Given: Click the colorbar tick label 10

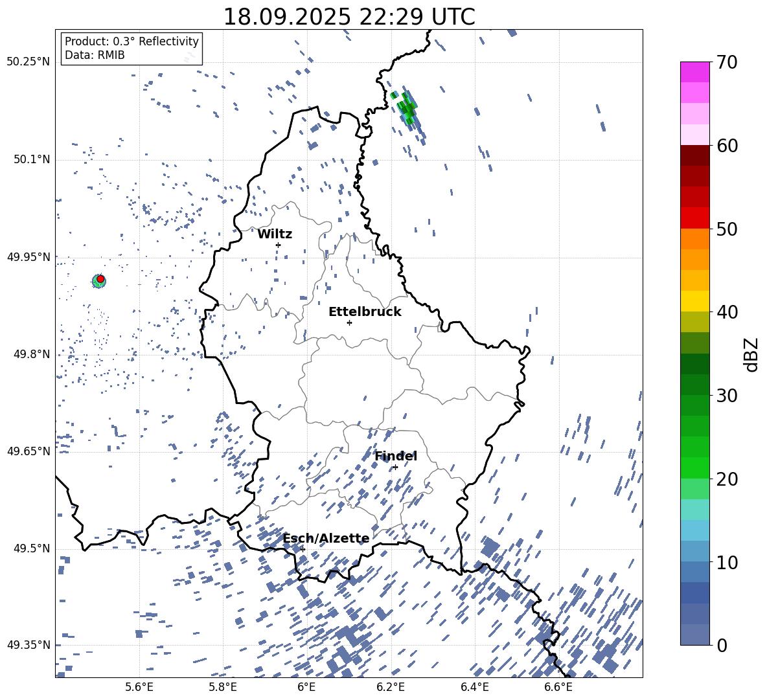Looking at the screenshot, I should click(727, 562).
